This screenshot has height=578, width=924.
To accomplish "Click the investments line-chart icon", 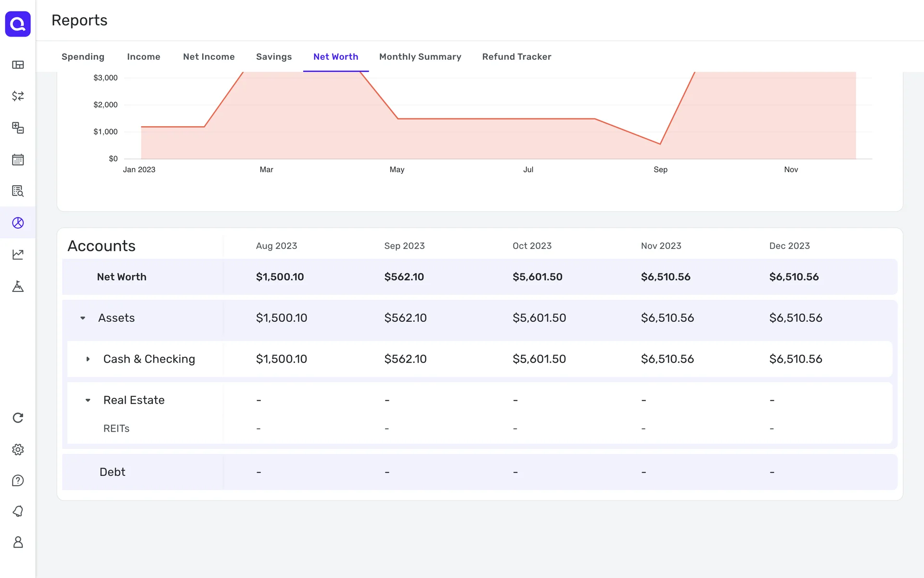I will (18, 254).
